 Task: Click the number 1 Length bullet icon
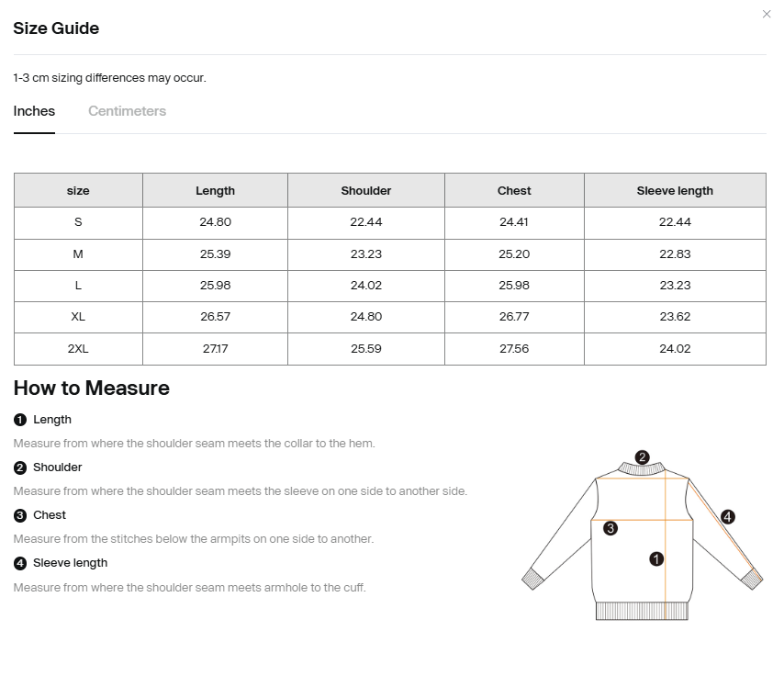click(20, 420)
